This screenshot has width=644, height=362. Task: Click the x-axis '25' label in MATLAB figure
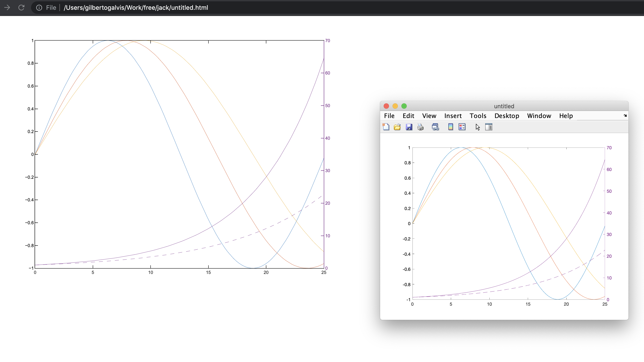coord(605,304)
